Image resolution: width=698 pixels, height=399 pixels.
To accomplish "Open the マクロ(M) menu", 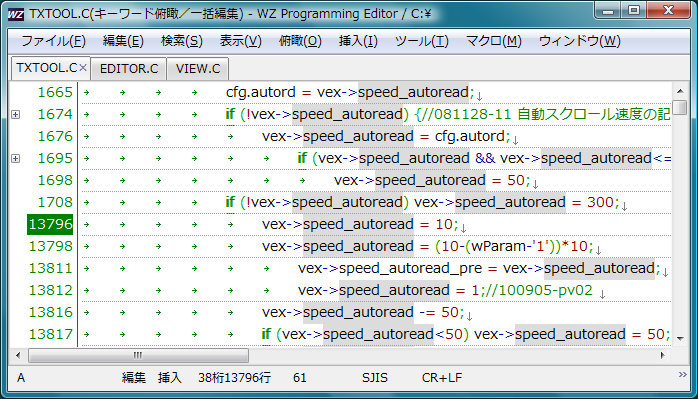I will click(493, 41).
